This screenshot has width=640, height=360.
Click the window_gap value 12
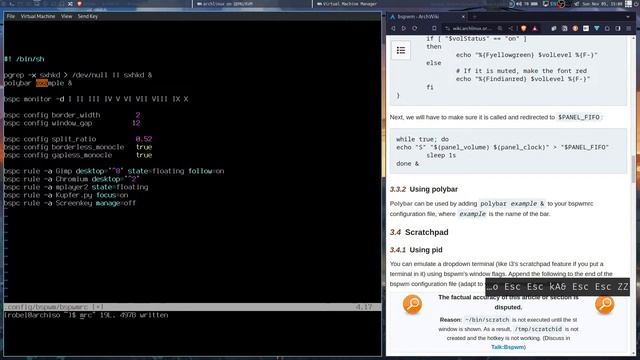(x=136, y=123)
